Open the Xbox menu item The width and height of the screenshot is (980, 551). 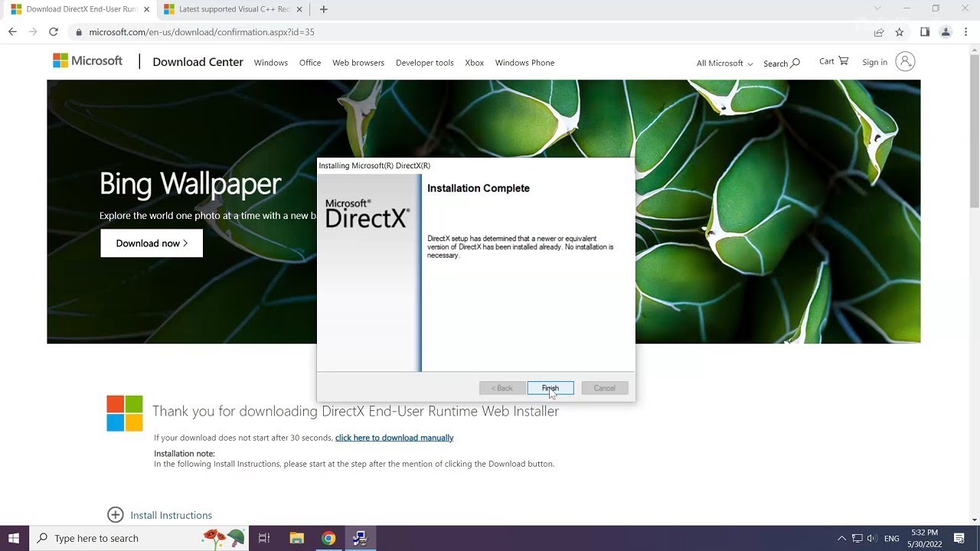click(x=475, y=63)
